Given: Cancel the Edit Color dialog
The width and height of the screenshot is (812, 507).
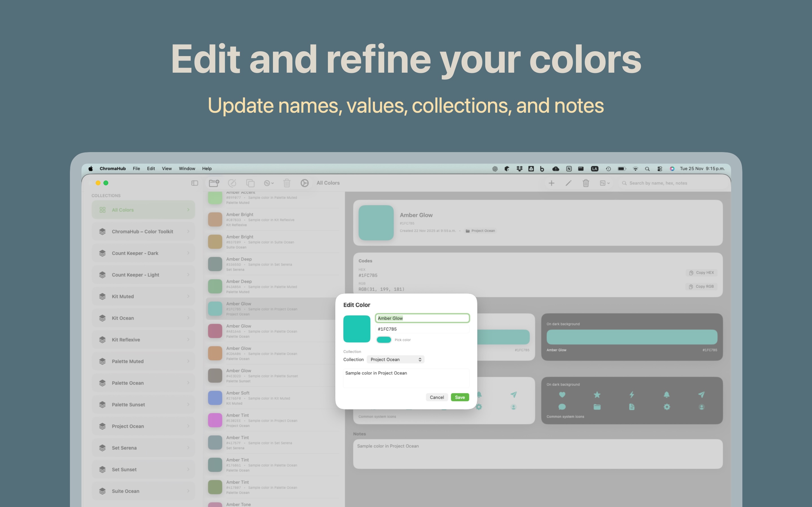Looking at the screenshot, I should pyautogui.click(x=437, y=397).
